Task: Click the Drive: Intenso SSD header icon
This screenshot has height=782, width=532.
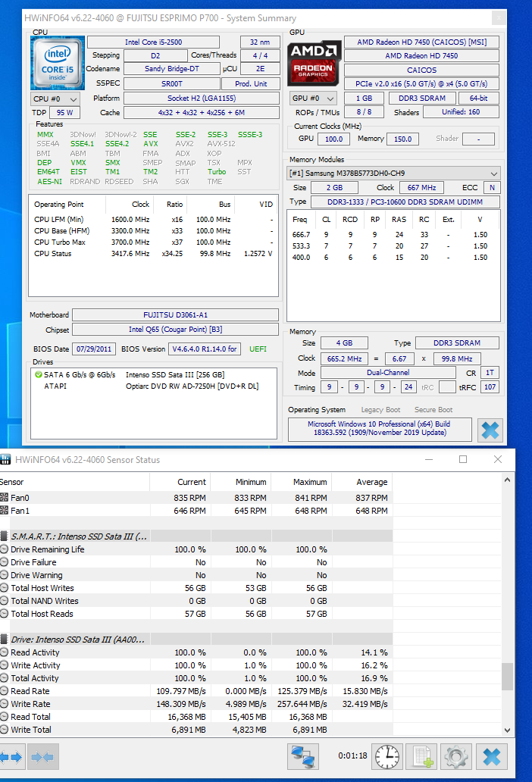Action: (x=4, y=640)
